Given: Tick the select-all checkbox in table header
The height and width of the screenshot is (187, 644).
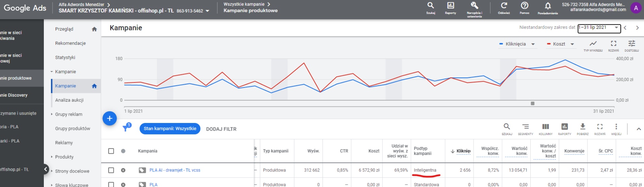Looking at the screenshot, I should (x=111, y=151).
